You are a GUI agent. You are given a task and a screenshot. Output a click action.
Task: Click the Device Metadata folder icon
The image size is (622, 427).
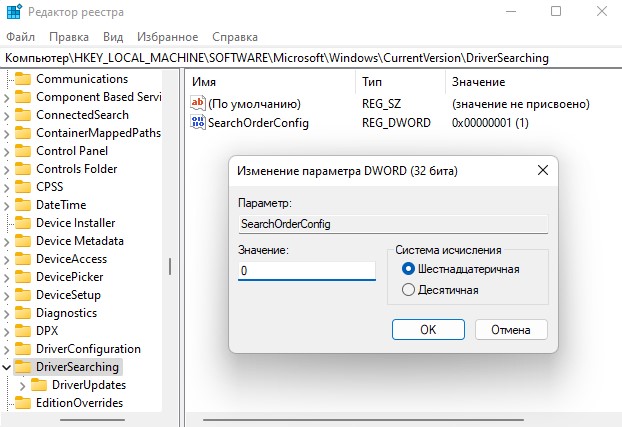(x=23, y=241)
